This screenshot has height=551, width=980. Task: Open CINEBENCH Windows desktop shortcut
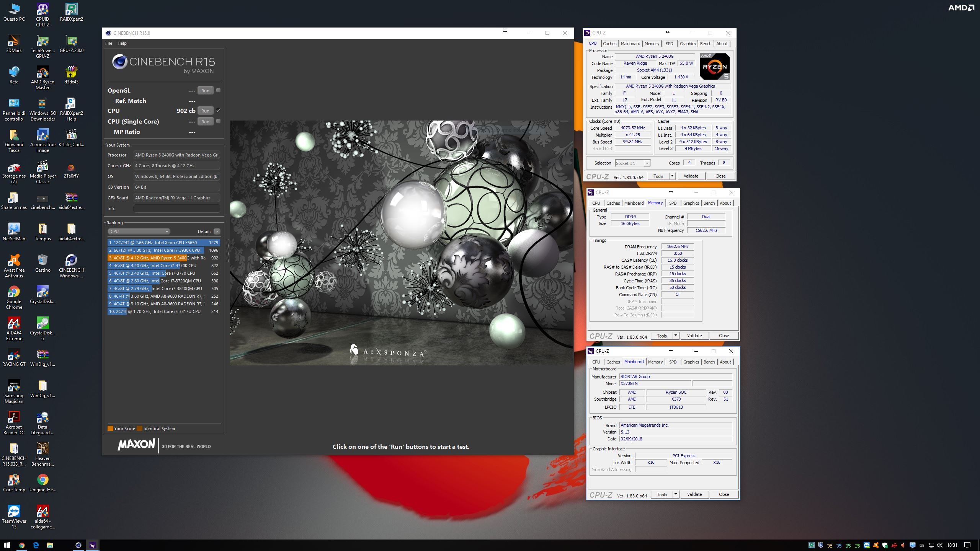click(71, 266)
